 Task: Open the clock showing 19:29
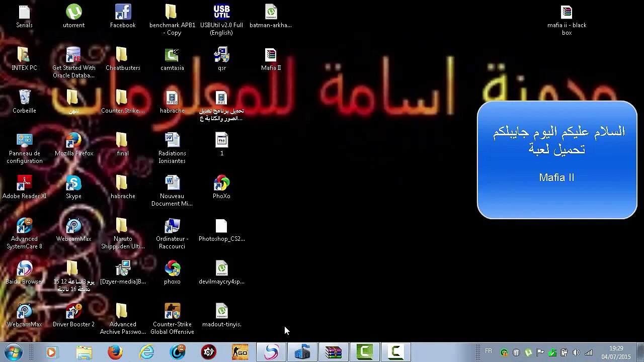click(x=616, y=352)
